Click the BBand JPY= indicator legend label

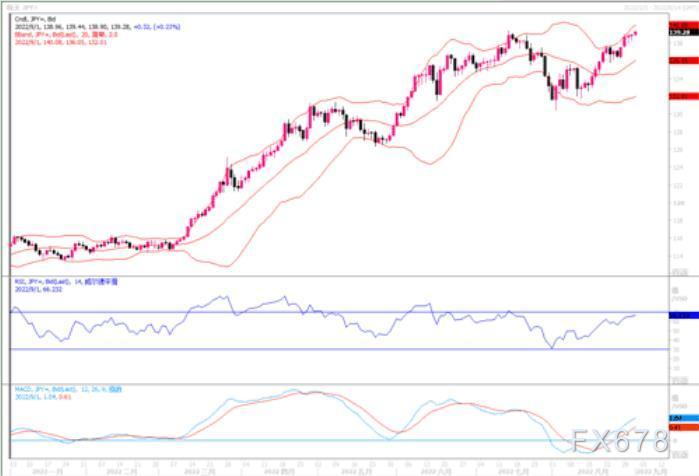tap(66, 34)
